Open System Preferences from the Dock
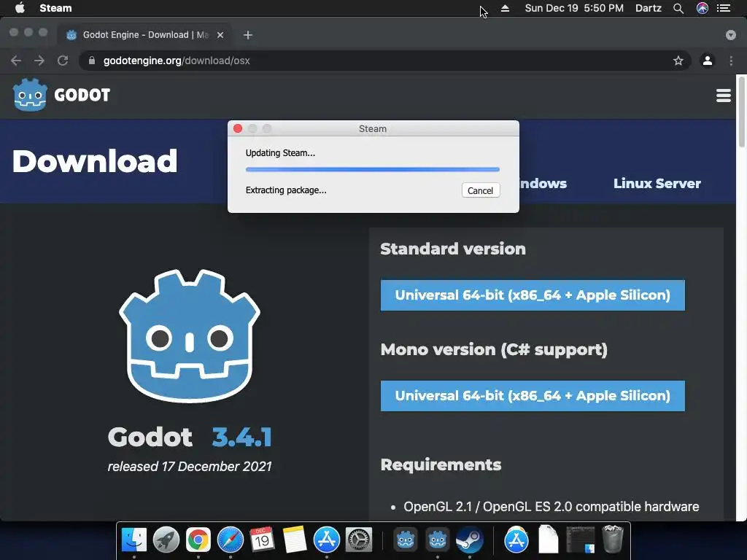747x560 pixels. point(358,540)
